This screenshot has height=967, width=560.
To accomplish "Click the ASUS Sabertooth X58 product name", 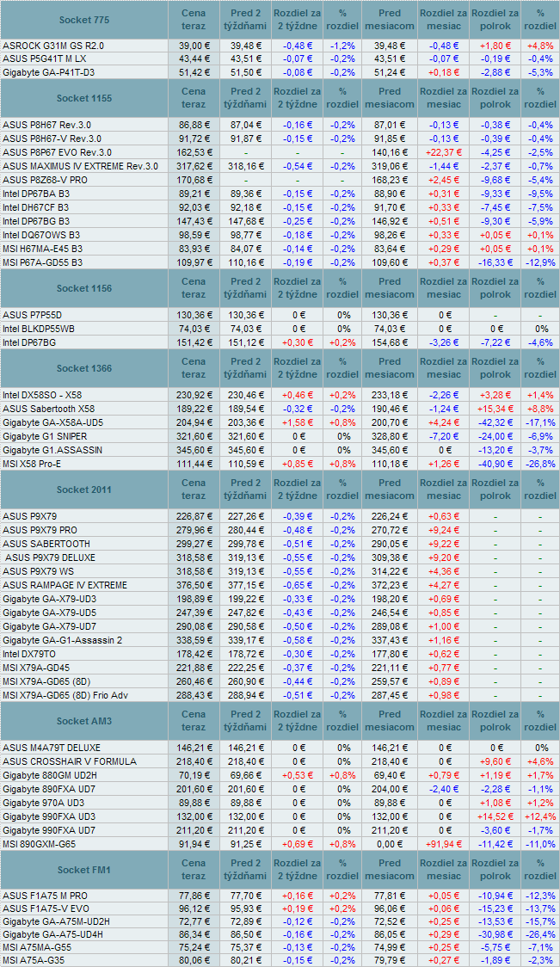I will 49,409.
